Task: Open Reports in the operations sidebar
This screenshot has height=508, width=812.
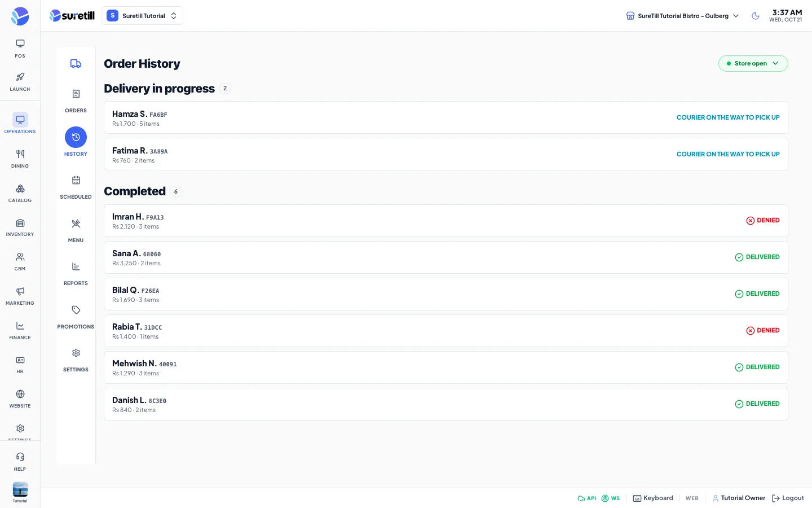Action: coord(76,273)
